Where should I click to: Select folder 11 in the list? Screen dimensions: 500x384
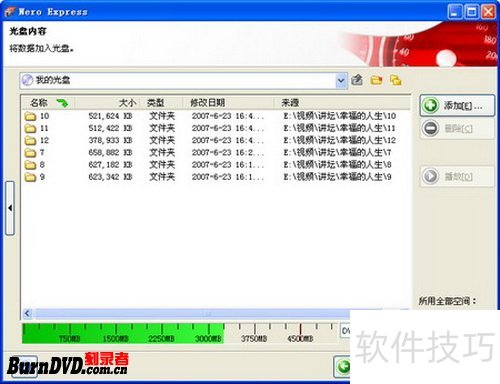(x=37, y=128)
